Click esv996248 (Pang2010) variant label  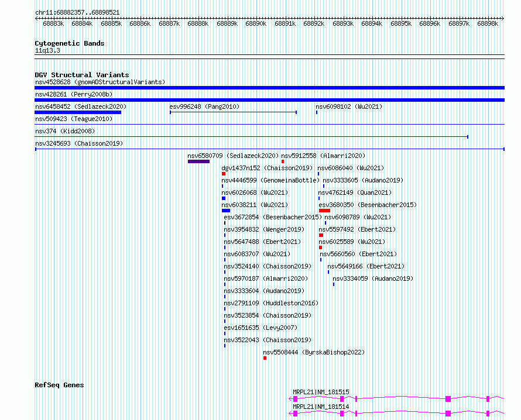pyautogui.click(x=204, y=106)
